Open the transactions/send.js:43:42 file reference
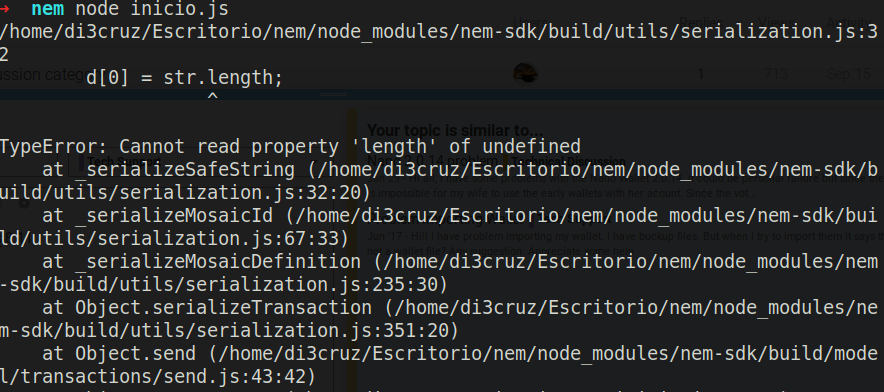Screen dimensions: 884x392 tap(158, 376)
